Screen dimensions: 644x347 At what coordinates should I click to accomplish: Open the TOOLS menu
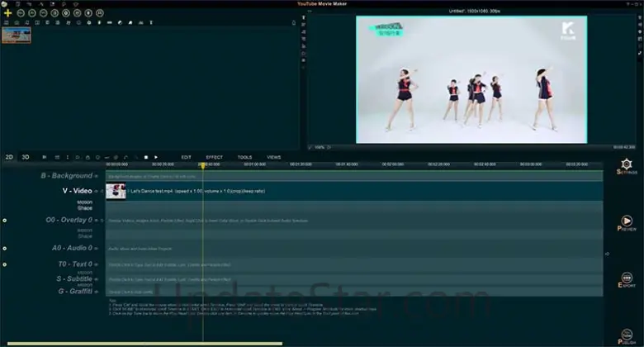244,157
